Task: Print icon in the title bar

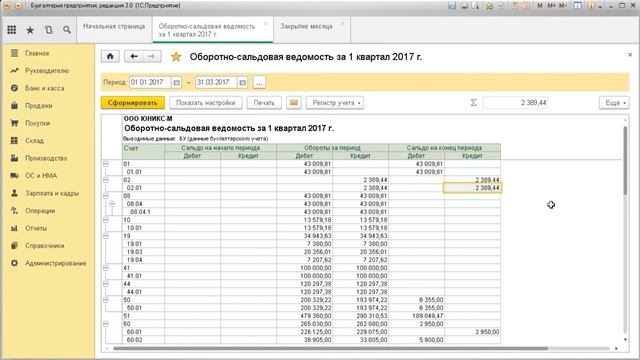Action: pyautogui.click(x=464, y=6)
